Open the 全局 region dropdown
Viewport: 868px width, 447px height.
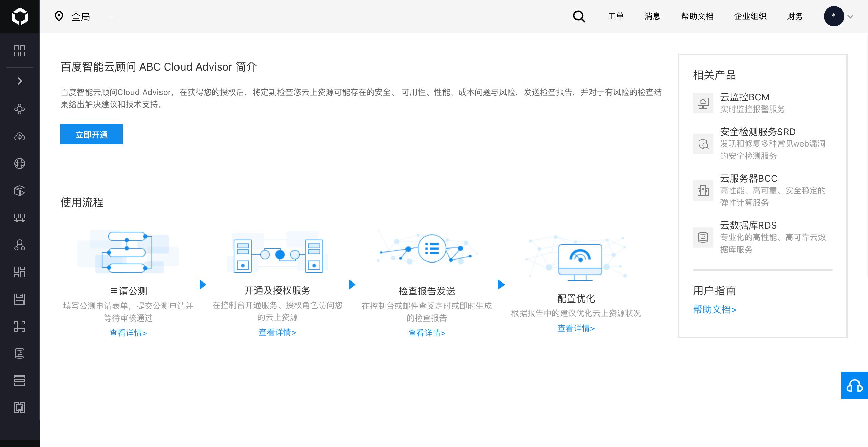[x=84, y=17]
